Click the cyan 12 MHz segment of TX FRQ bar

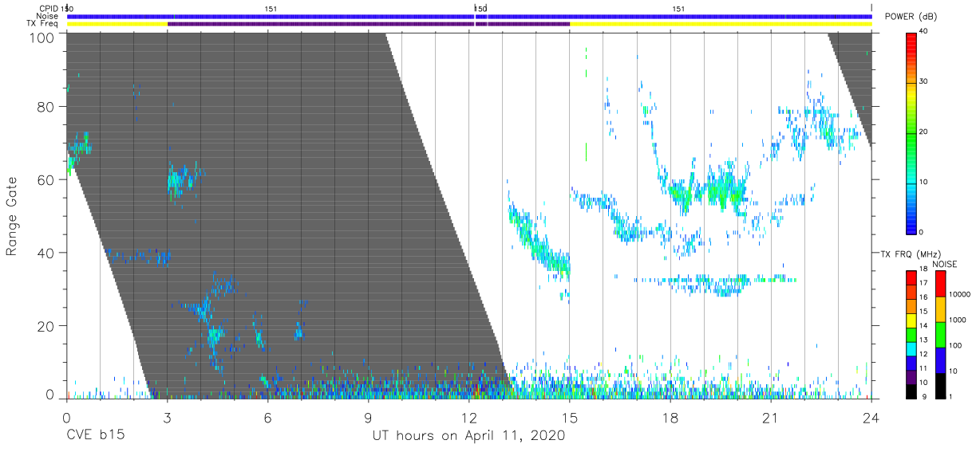(911, 348)
